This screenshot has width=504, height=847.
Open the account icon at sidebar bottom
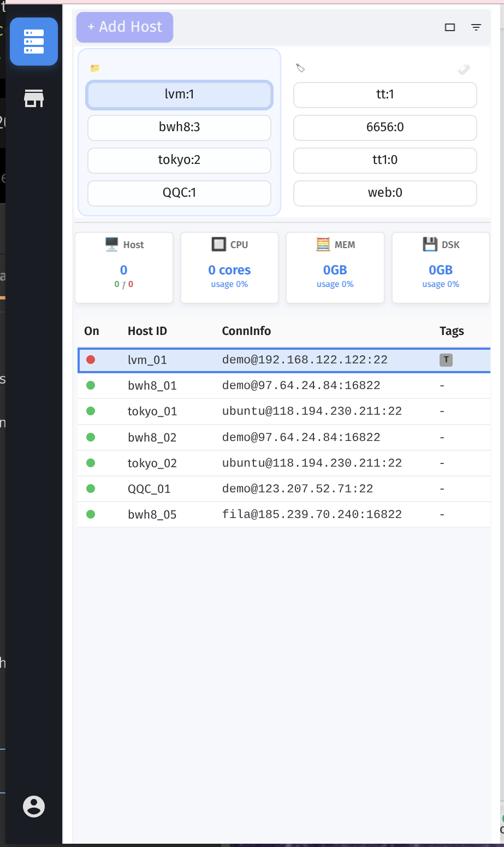(33, 806)
